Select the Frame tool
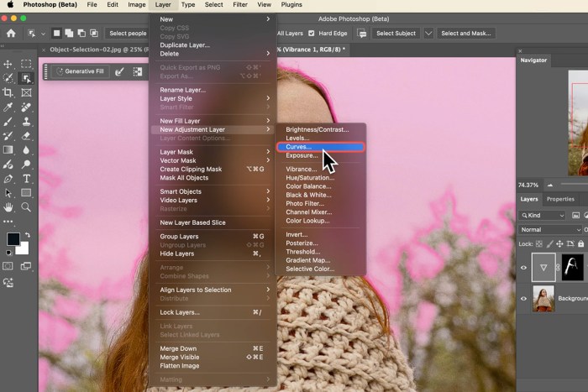588x392 pixels. 26,92
